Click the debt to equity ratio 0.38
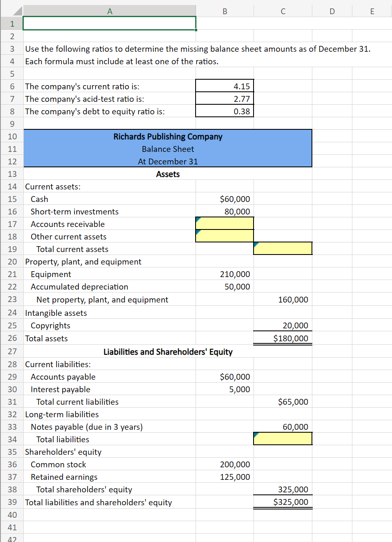392x542 pixels. point(224,111)
